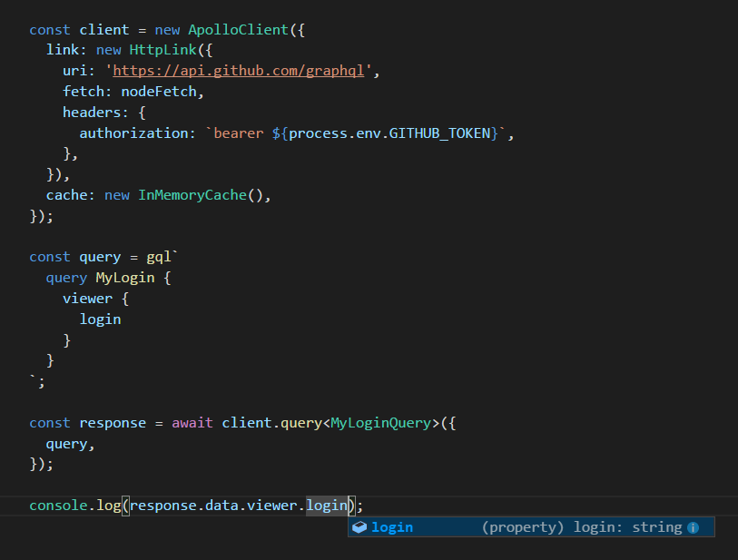Click the info icon in the login tooltip
The width and height of the screenshot is (738, 560).
click(x=694, y=526)
